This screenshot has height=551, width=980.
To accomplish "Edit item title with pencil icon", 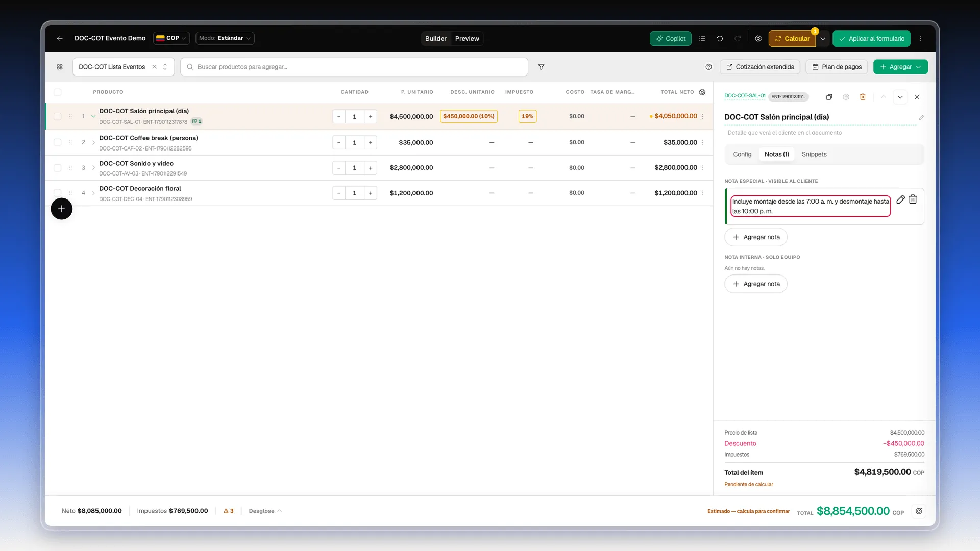I will [x=921, y=117].
